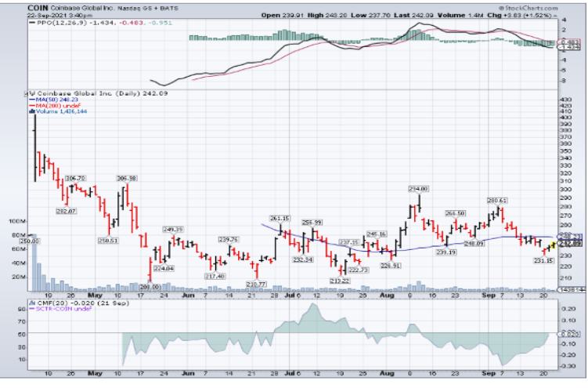Image resolution: width=588 pixels, height=388 pixels.
Task: Click the 248.09 price low label
Action: coord(474,244)
